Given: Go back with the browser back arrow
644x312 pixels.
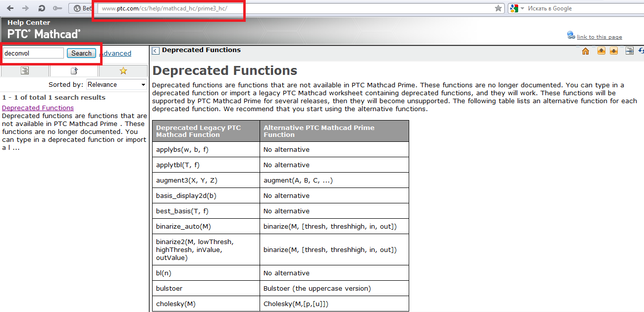Looking at the screenshot, I should click(x=9, y=8).
